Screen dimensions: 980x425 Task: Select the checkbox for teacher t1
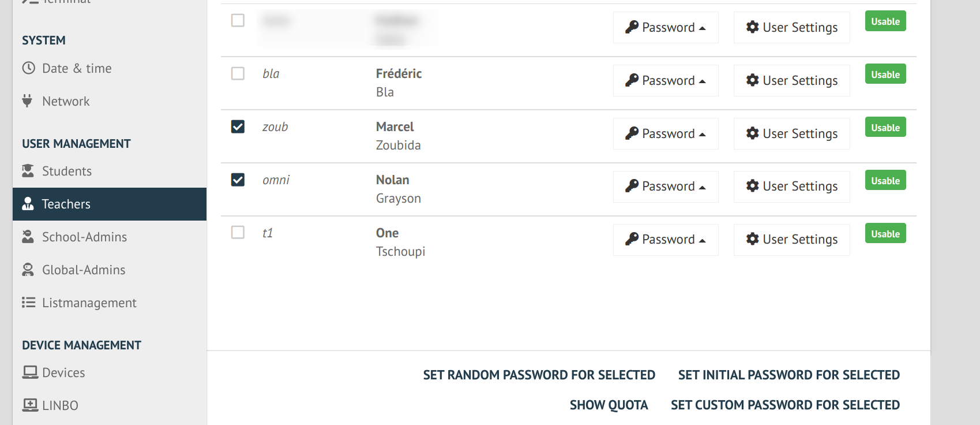click(237, 233)
